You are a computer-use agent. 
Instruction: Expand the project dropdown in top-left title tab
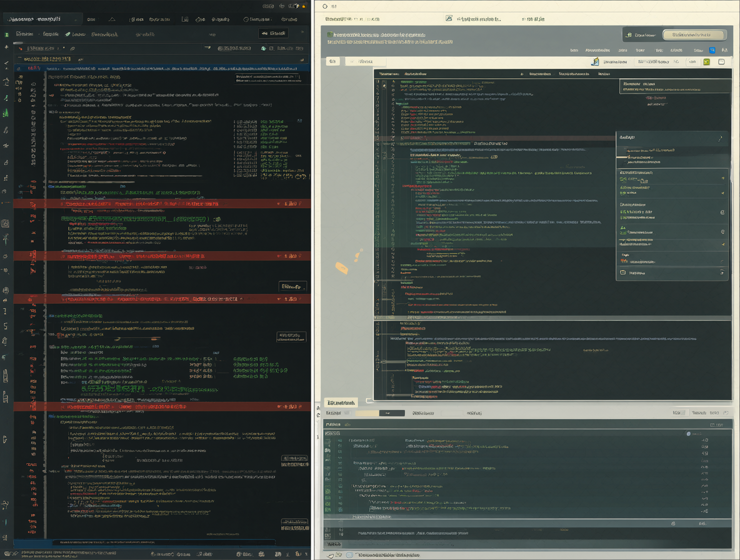tap(76, 19)
